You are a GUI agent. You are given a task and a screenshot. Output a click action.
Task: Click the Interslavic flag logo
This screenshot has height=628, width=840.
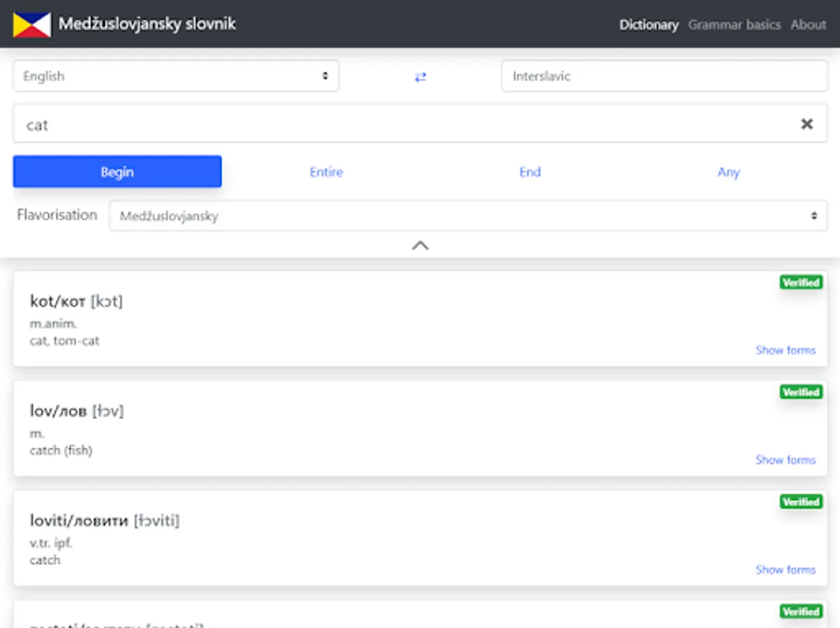coord(31,24)
